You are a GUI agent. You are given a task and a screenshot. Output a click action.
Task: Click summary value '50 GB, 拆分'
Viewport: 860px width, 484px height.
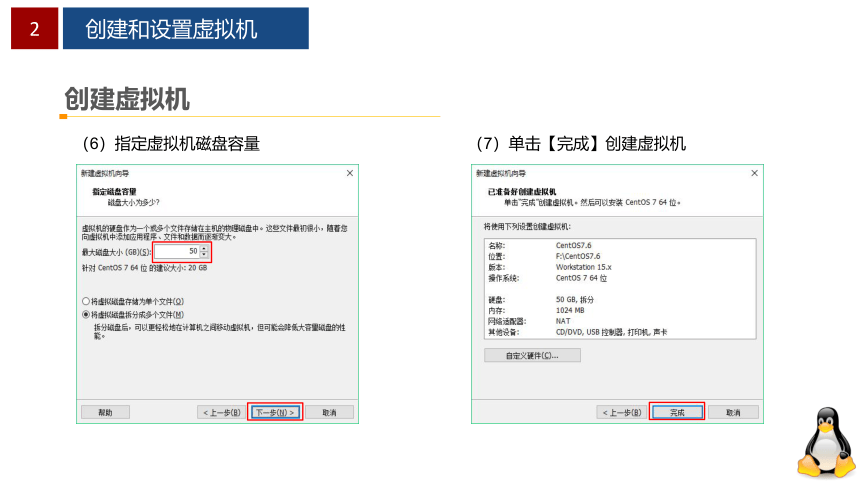click(x=575, y=300)
